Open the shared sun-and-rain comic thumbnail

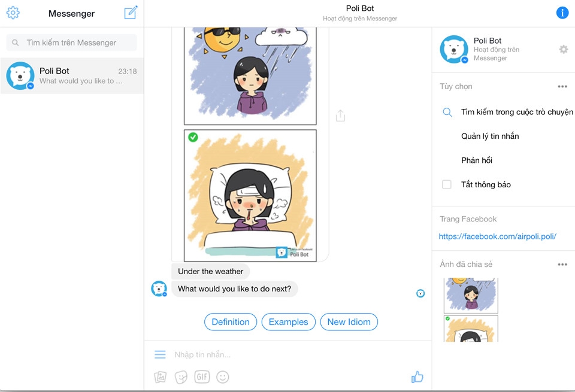click(471, 295)
